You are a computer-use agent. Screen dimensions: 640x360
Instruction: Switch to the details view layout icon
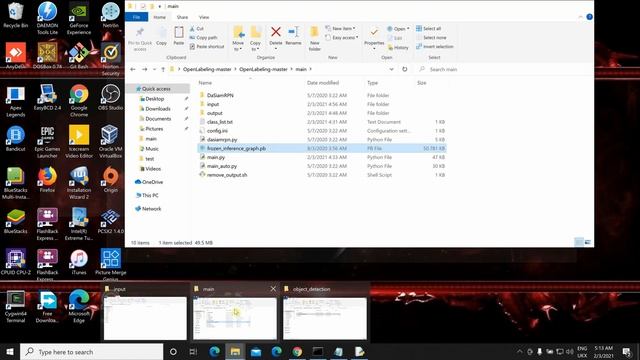tap(579, 242)
